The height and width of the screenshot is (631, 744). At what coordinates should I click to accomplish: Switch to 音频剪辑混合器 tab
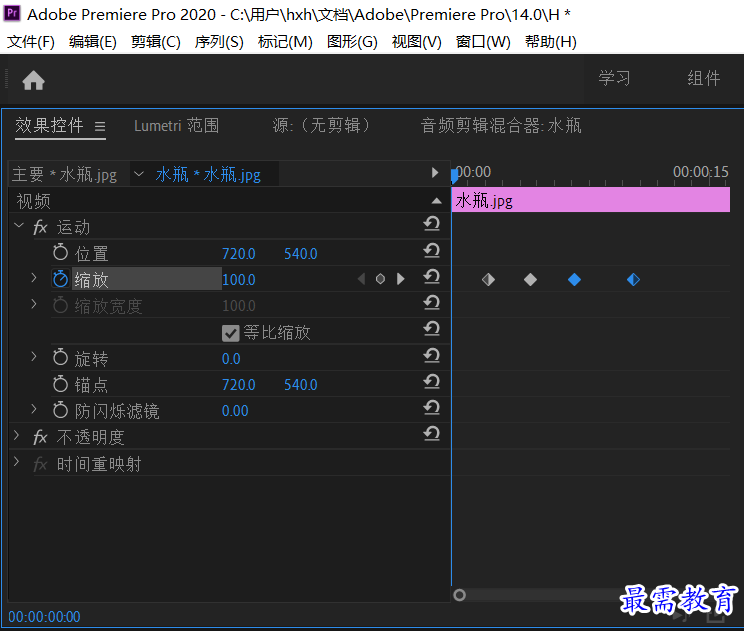pyautogui.click(x=501, y=126)
